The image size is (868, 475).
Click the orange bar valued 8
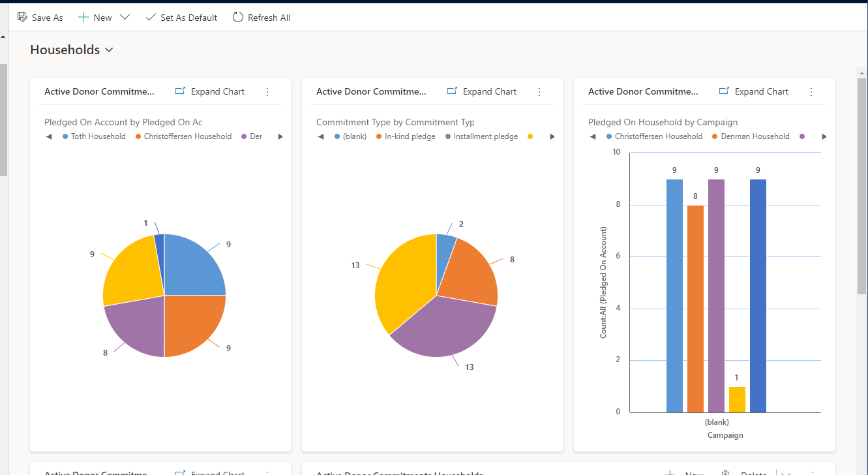click(695, 309)
